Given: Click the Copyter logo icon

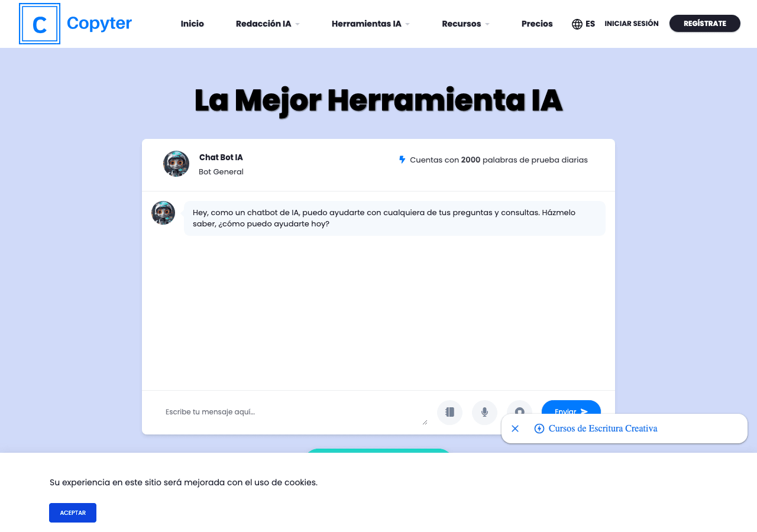Looking at the screenshot, I should pos(40,24).
